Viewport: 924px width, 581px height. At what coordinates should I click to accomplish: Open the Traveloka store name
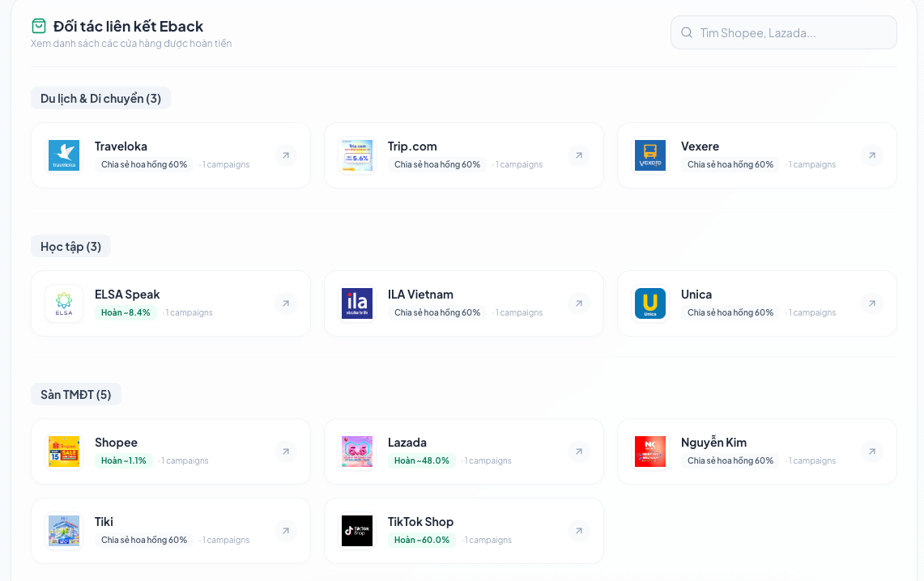(x=121, y=146)
